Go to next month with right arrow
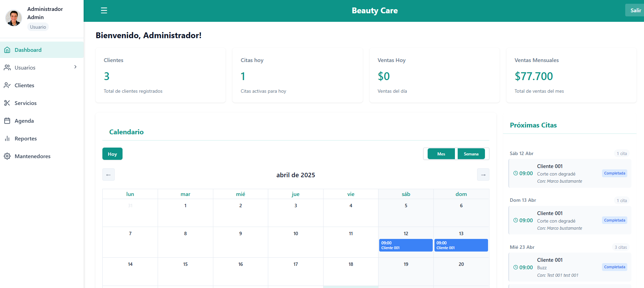Screen dimensions: 644x288 [483, 175]
